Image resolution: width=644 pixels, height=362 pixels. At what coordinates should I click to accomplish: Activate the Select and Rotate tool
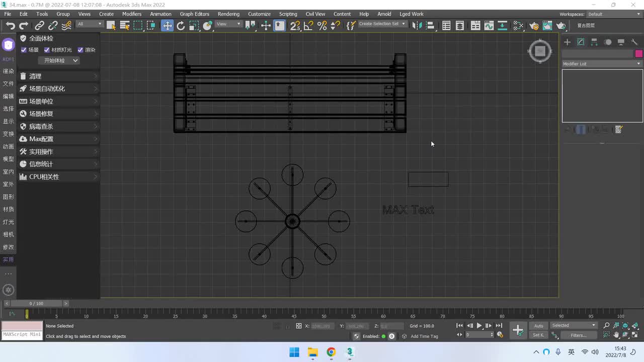coord(181,26)
